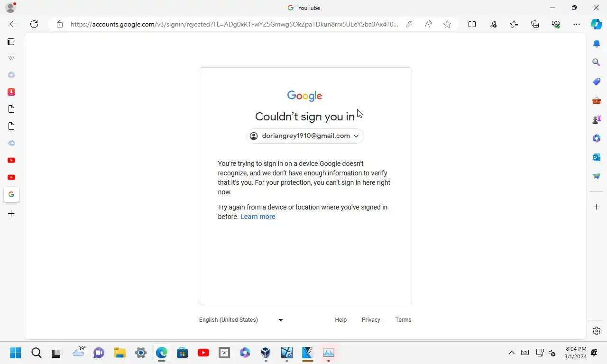Open the tab actions menu above vertical tabs

coord(11,42)
